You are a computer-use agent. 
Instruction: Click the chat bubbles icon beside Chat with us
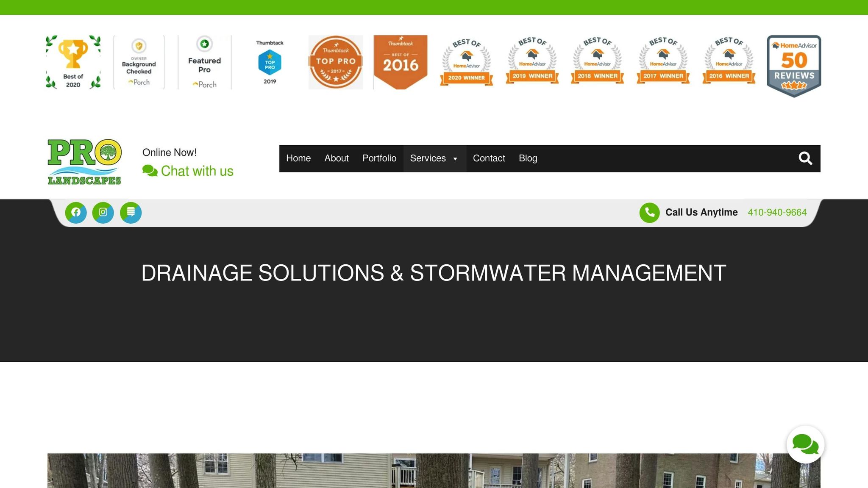pyautogui.click(x=150, y=171)
